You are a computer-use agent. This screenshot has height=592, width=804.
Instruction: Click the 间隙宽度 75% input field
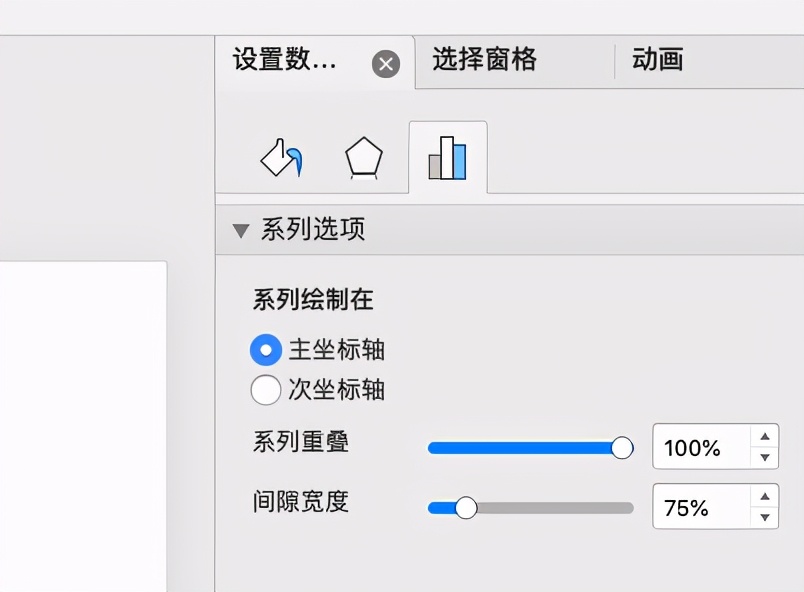click(x=700, y=507)
